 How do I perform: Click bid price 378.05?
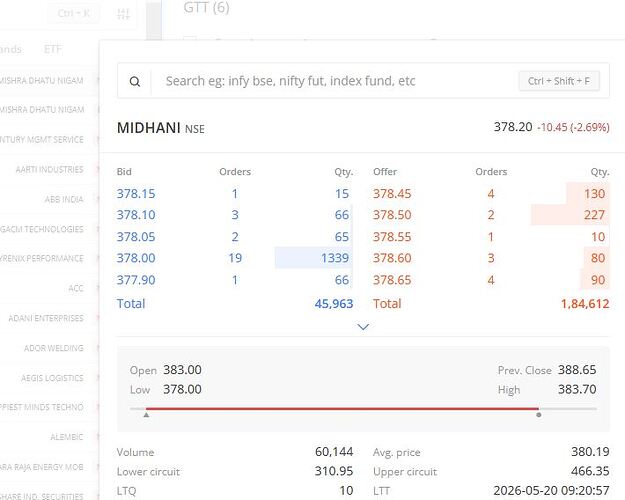click(136, 237)
